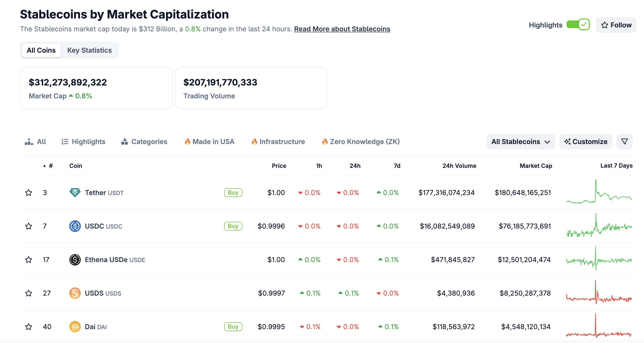
Task: Click the Tether coin logo icon
Action: (75, 192)
